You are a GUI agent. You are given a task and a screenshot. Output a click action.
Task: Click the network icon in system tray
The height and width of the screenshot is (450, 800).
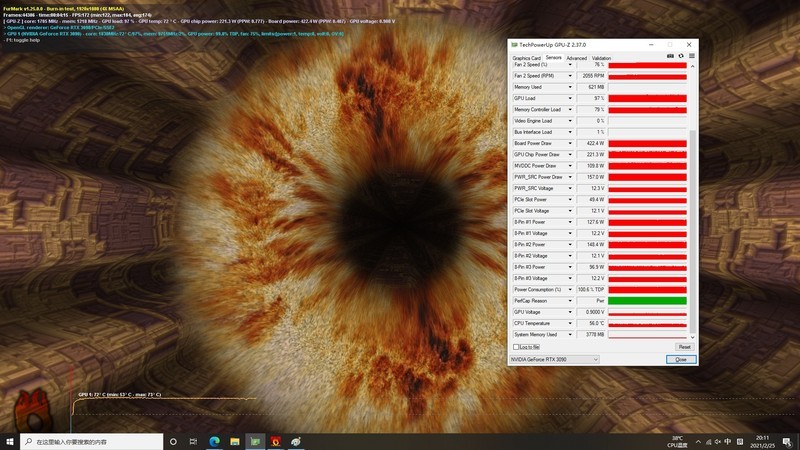pos(708,442)
